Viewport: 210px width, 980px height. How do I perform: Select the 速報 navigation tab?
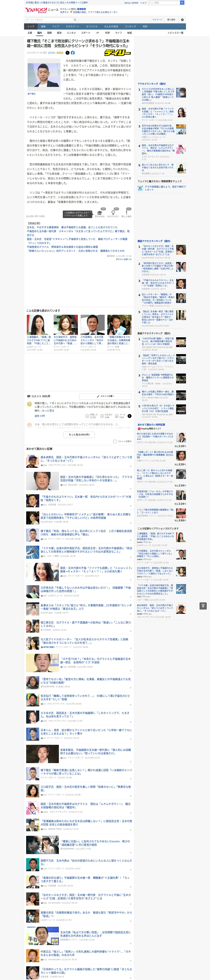tap(43, 27)
